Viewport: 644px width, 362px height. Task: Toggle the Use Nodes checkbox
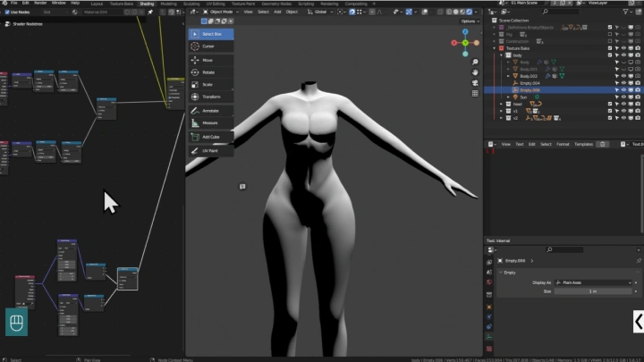[x=5, y=12]
